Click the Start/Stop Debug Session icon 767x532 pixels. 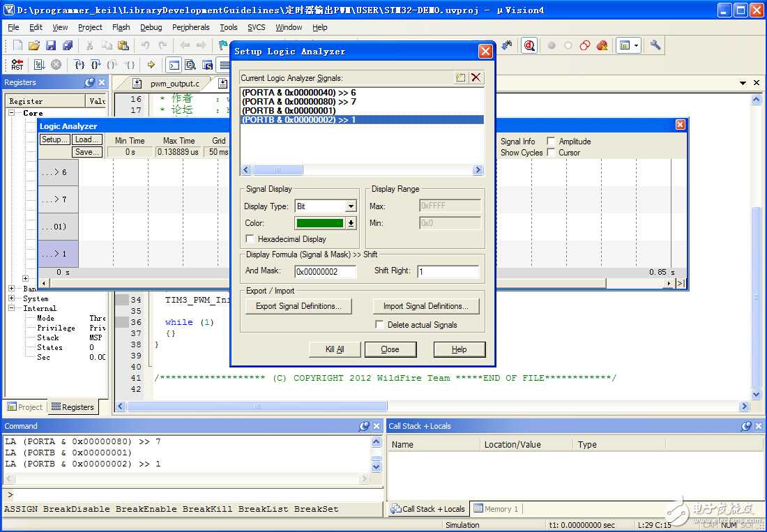pyautogui.click(x=529, y=45)
